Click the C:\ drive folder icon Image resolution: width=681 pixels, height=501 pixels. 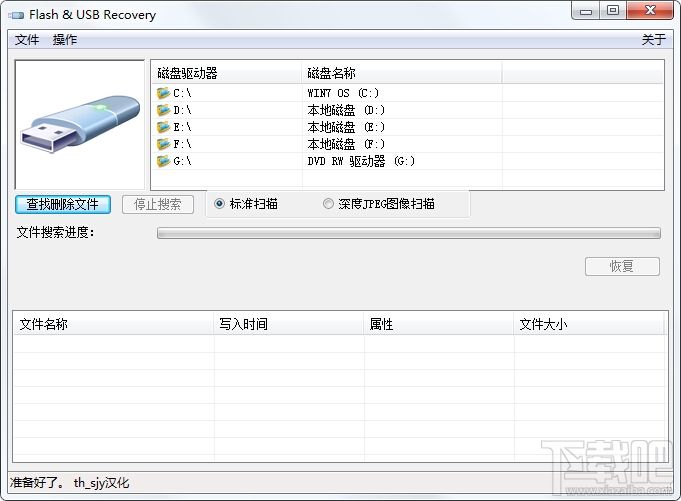pos(163,93)
